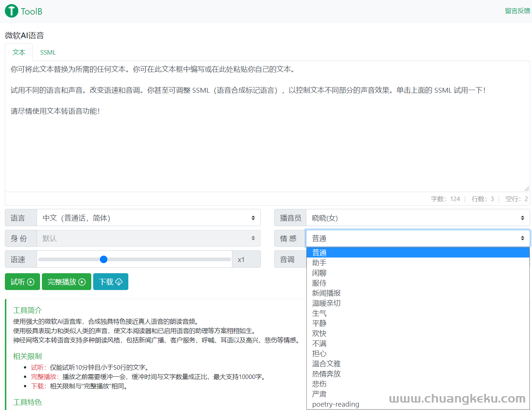Click the 空行: 2 counter
532x410 pixels.
pyautogui.click(x=517, y=199)
